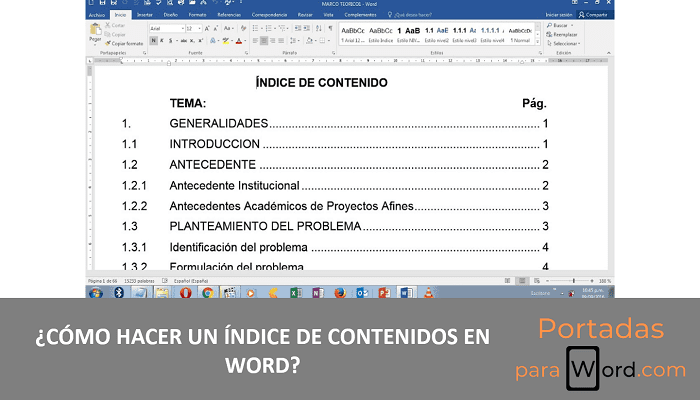
Task: Toggle bold (N) formatting
Action: point(153,41)
